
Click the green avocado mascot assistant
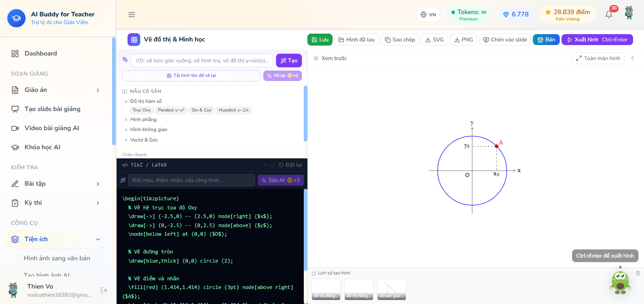pos(620,281)
